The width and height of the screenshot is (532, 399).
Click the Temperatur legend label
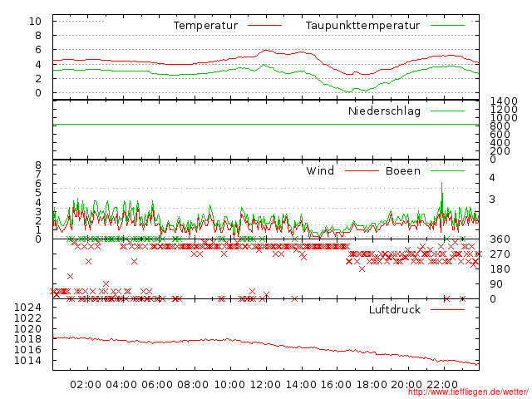pos(205,26)
